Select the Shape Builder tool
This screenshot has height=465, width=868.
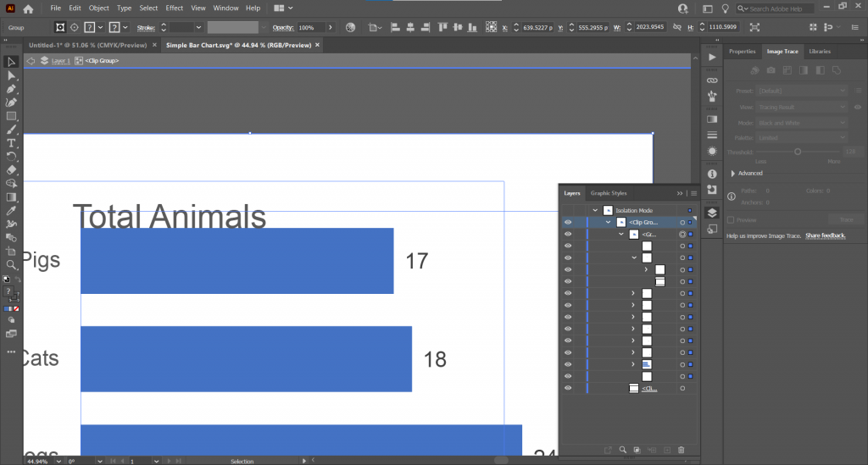11,184
